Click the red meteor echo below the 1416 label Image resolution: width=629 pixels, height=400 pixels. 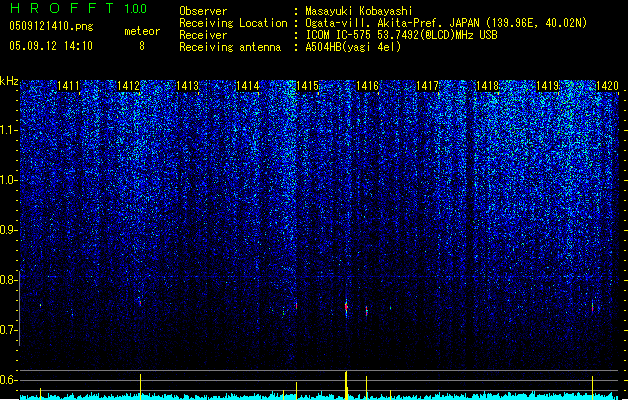tap(367, 311)
